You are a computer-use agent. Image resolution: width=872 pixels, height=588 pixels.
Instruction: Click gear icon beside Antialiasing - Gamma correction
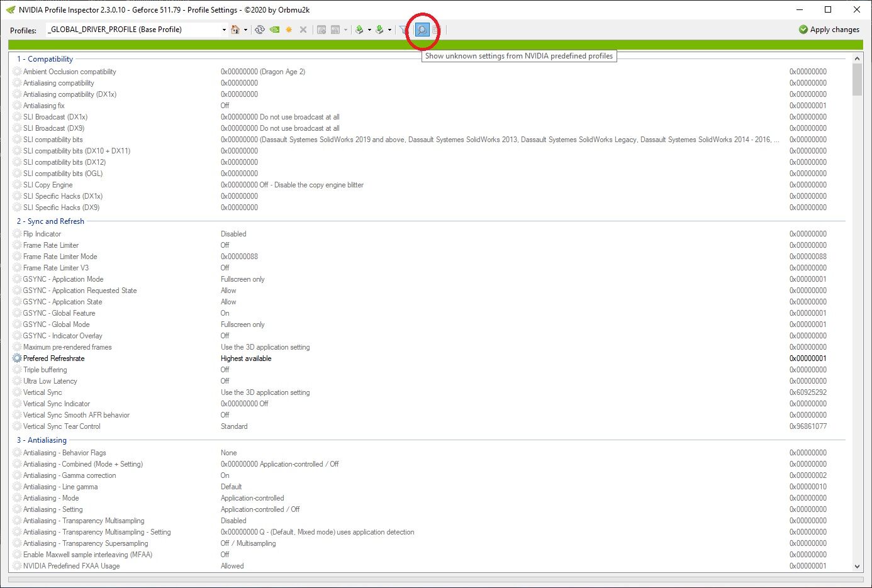pyautogui.click(x=17, y=475)
